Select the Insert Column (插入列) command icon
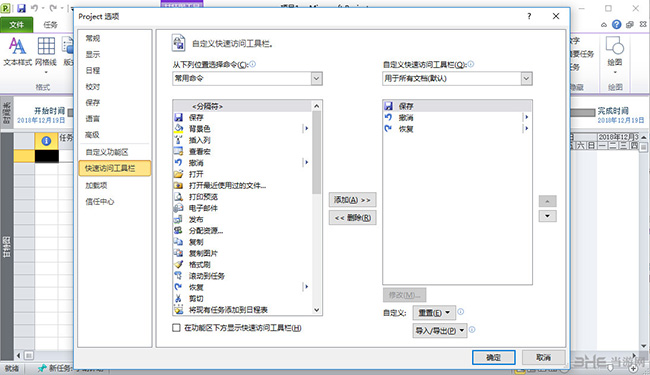Screen dimensions: 650x375 click(x=179, y=140)
